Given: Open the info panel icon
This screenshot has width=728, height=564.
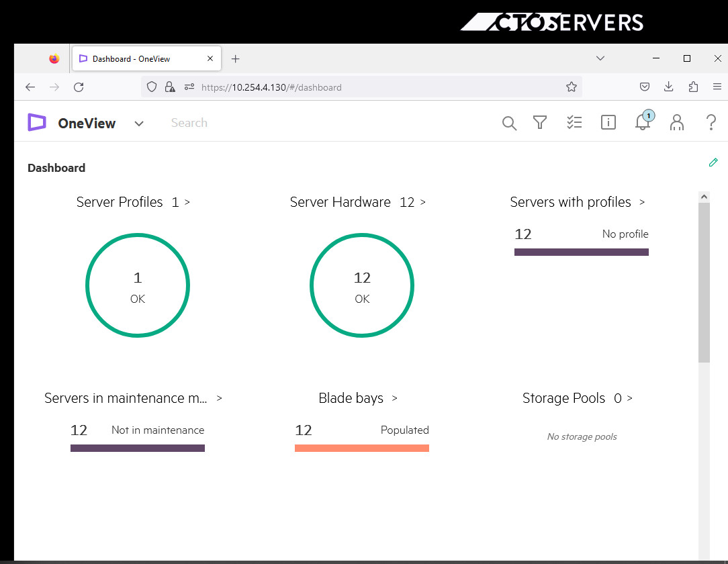Looking at the screenshot, I should pos(608,123).
